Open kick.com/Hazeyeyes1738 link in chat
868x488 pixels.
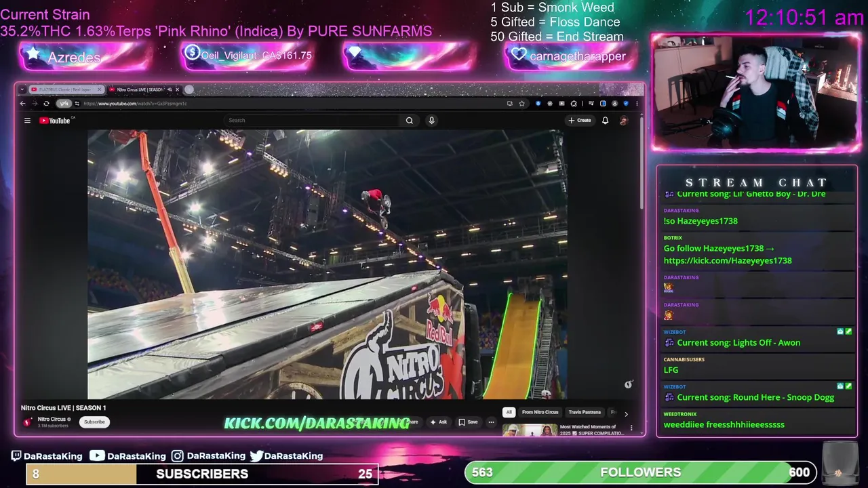pyautogui.click(x=728, y=261)
